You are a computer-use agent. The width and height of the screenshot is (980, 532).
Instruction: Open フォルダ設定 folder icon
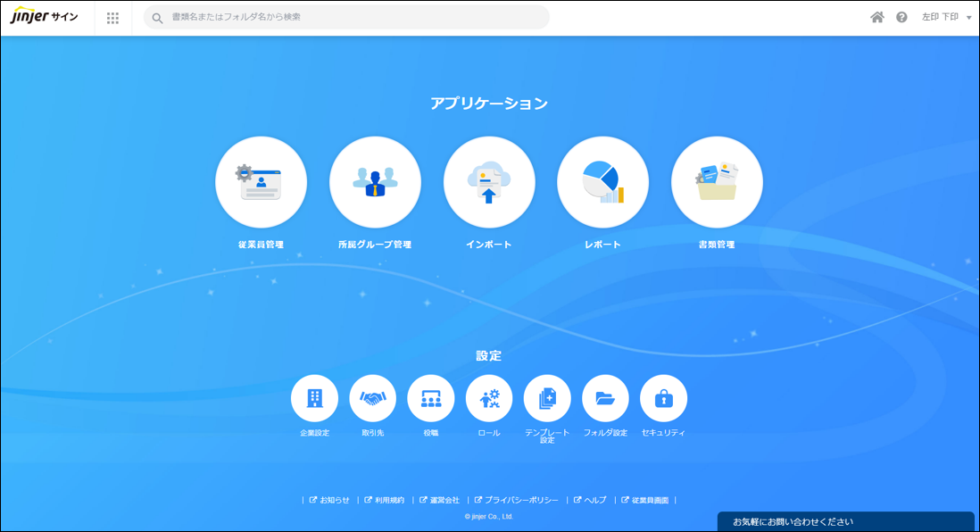click(605, 398)
